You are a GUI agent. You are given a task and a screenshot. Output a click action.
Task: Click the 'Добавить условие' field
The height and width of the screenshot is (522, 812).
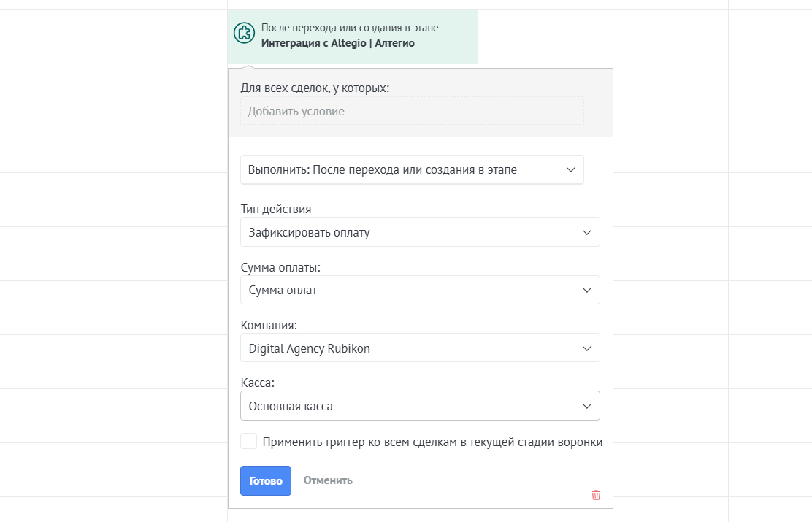pyautogui.click(x=412, y=112)
